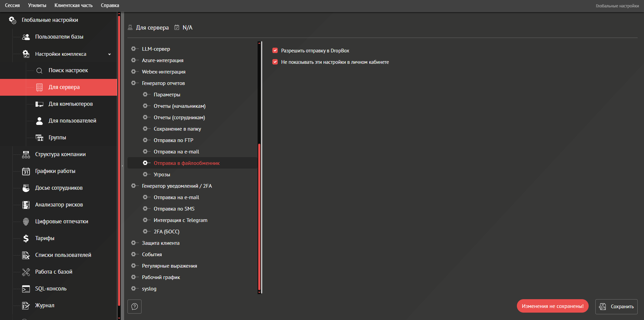Uncheck allow sending to DropBox
The image size is (644, 320).
275,51
